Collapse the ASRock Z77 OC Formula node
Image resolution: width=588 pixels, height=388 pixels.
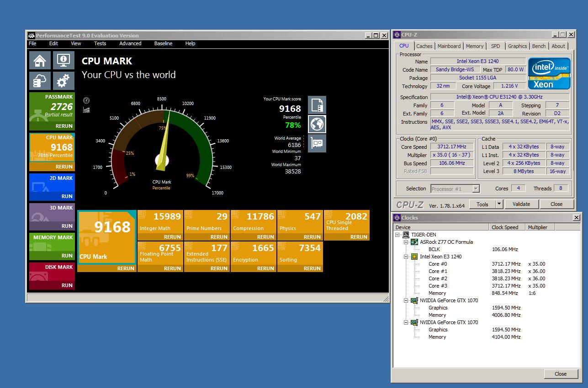(x=406, y=242)
